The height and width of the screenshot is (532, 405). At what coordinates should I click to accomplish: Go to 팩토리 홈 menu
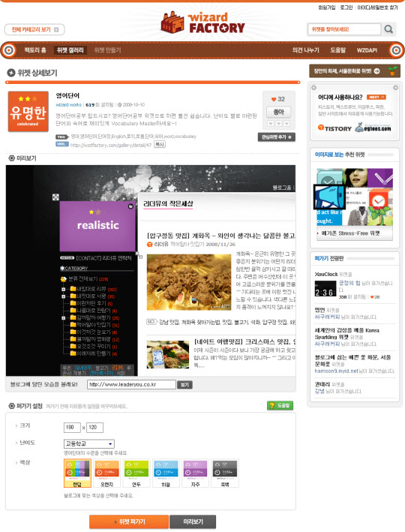click(x=35, y=50)
